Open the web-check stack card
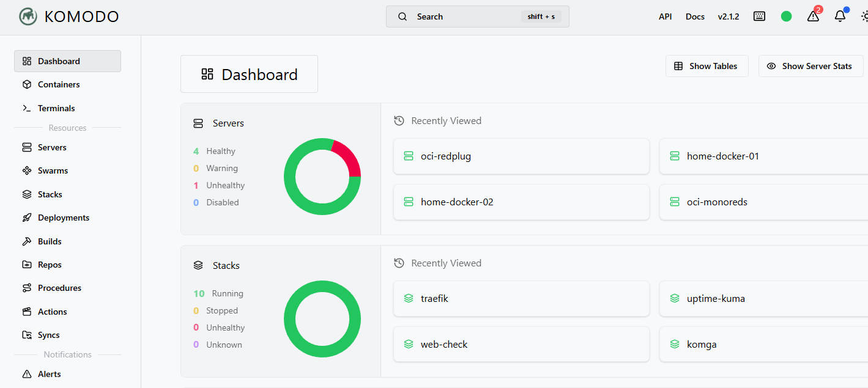The width and height of the screenshot is (868, 388). click(521, 345)
